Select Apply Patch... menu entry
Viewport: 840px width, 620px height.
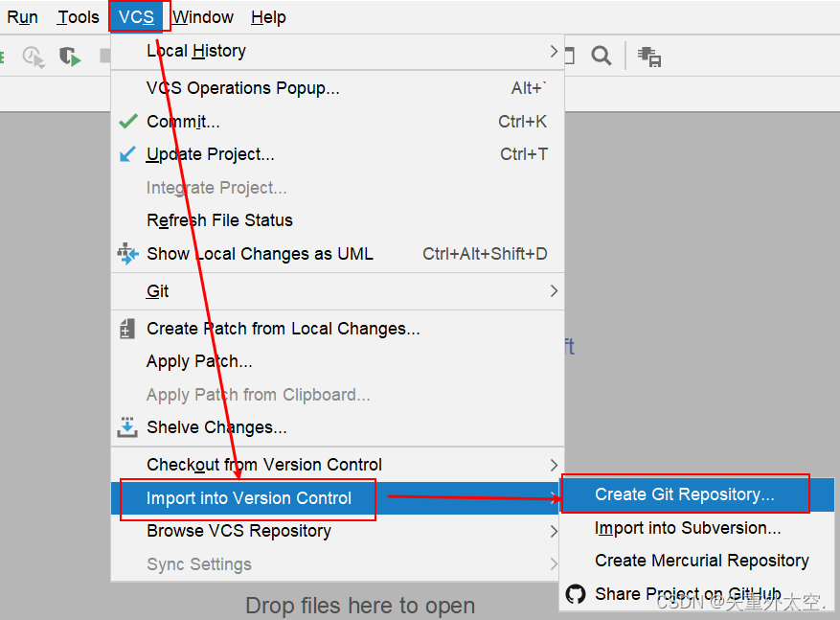point(337,361)
